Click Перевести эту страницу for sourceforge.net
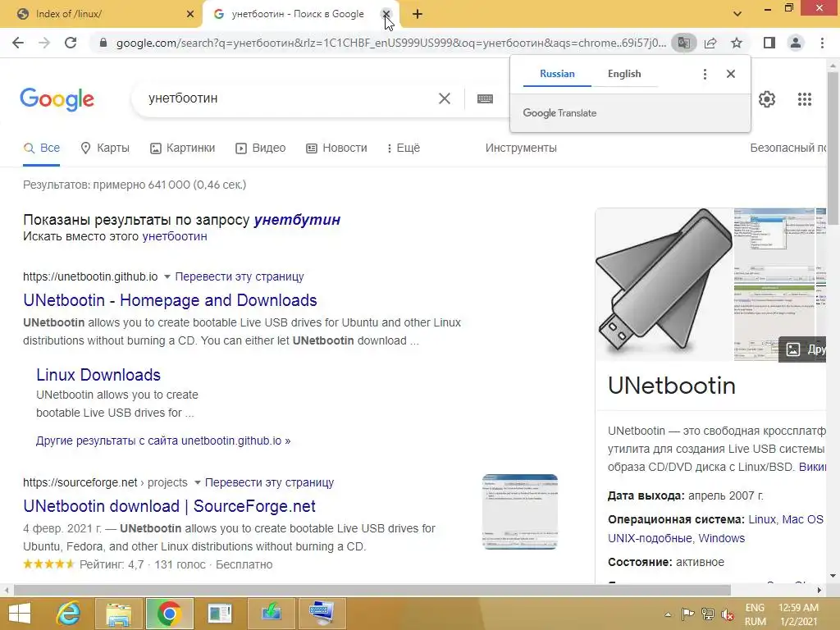 click(269, 482)
